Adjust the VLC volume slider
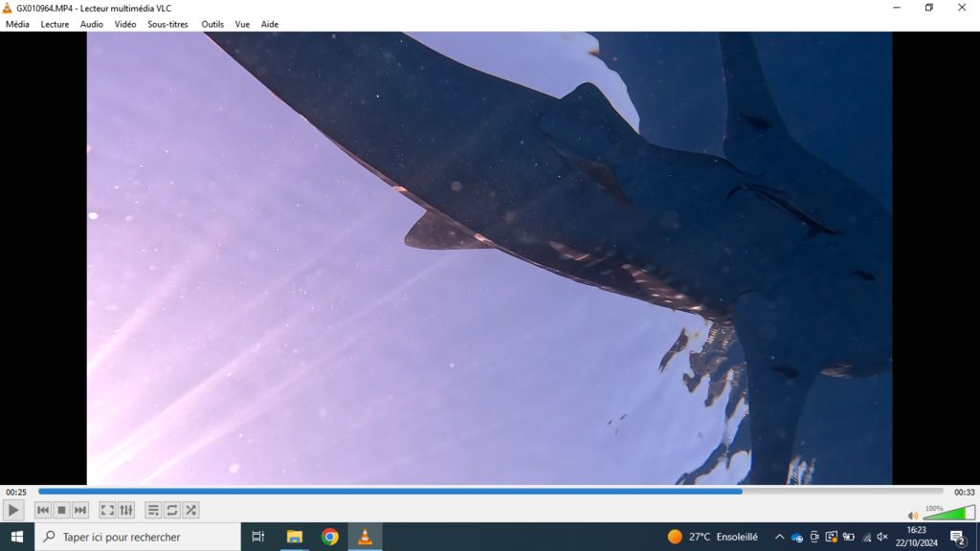 pyautogui.click(x=948, y=514)
